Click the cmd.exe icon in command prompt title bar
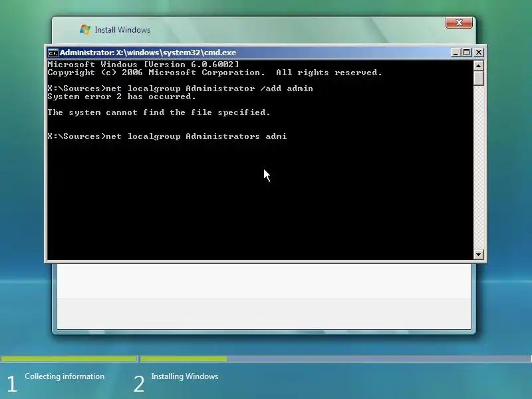 53,53
